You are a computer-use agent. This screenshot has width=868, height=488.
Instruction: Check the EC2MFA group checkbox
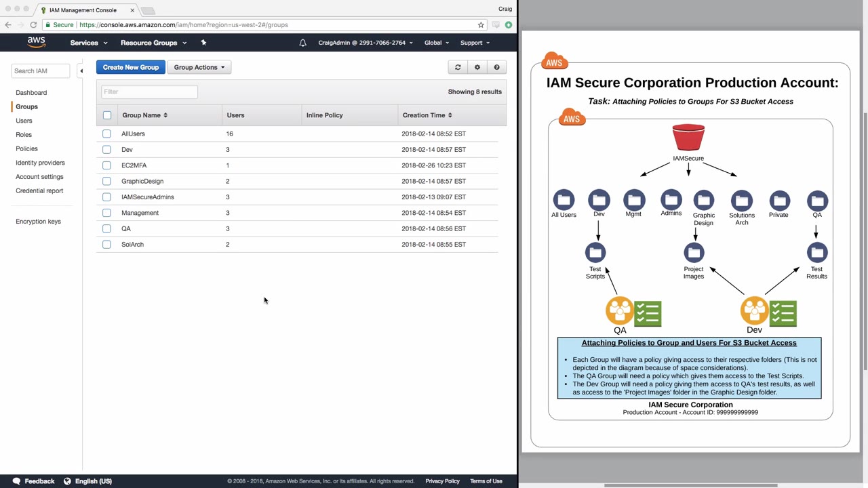click(107, 165)
